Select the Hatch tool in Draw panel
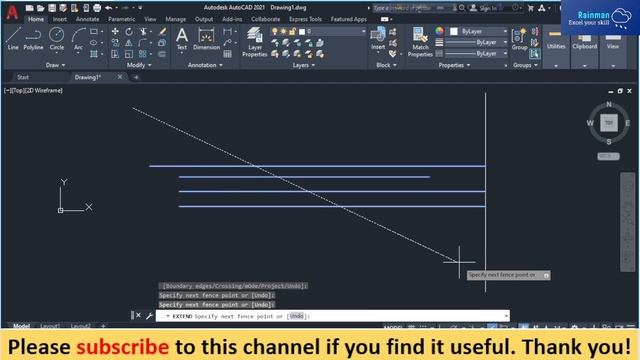The image size is (640, 360). coord(94,54)
